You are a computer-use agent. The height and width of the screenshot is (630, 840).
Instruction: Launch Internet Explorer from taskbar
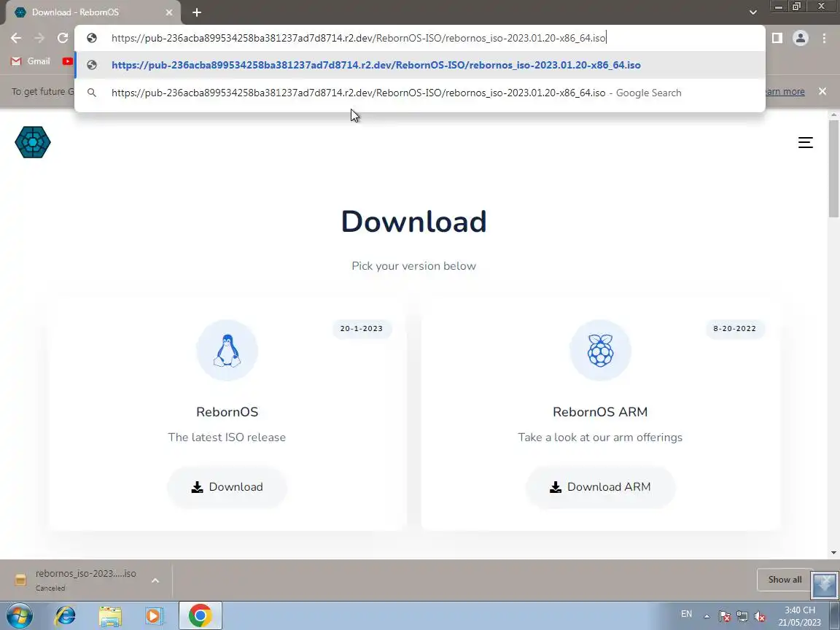(65, 615)
